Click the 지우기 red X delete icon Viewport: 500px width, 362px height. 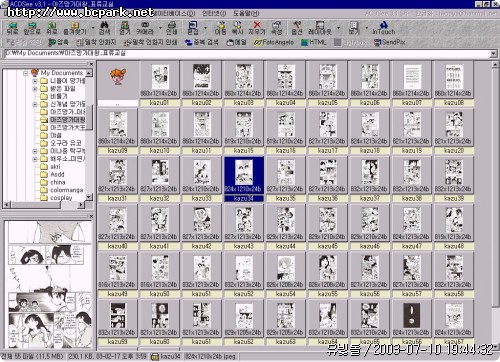pos(257,28)
